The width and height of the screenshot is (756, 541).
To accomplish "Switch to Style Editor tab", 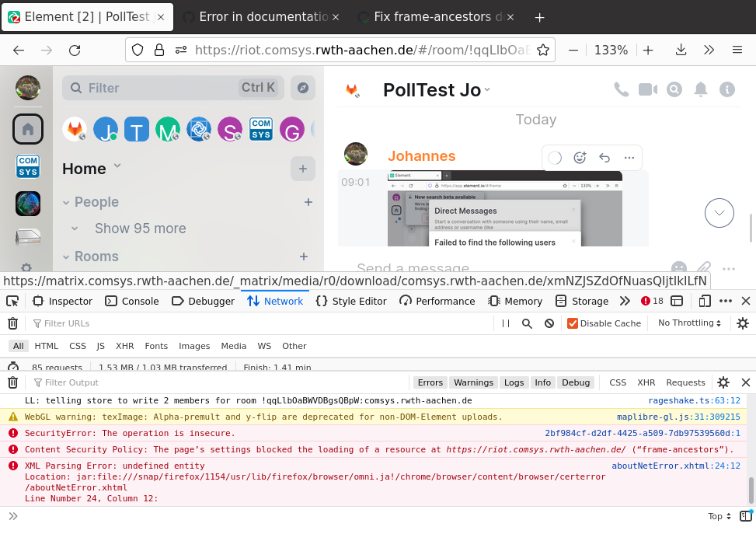I will click(x=351, y=302).
